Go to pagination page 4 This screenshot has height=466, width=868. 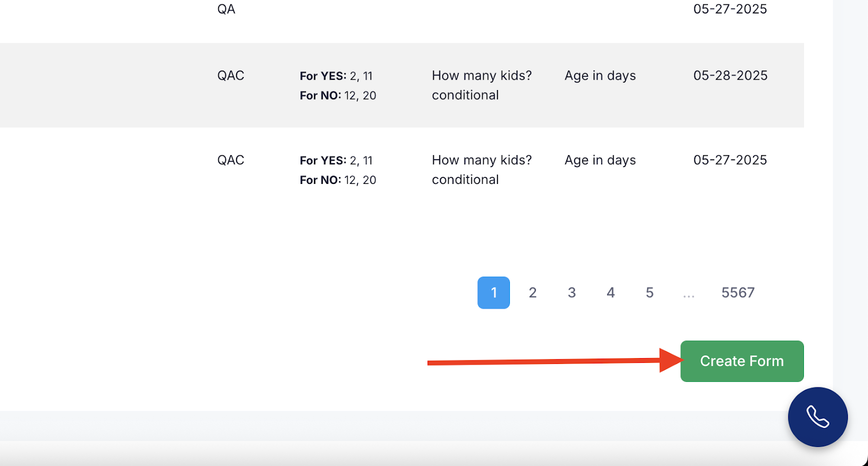[x=611, y=293]
